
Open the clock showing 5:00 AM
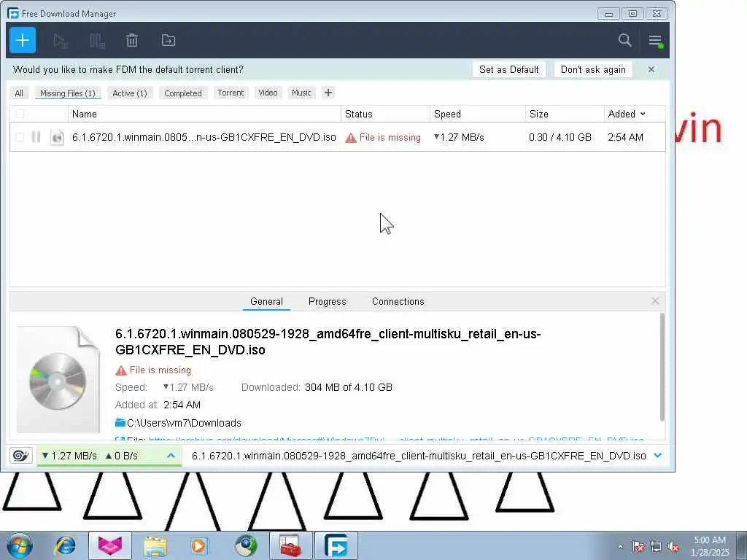pyautogui.click(x=710, y=546)
